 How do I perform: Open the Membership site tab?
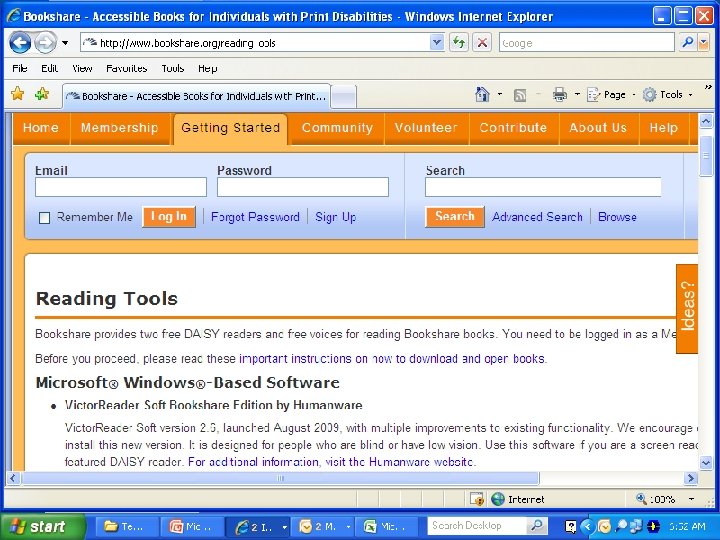click(119, 128)
